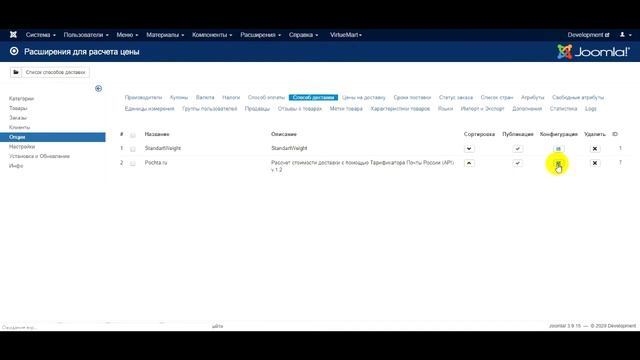Switch to Характеристики товаров tab
640x360 pixels.
pos(400,109)
